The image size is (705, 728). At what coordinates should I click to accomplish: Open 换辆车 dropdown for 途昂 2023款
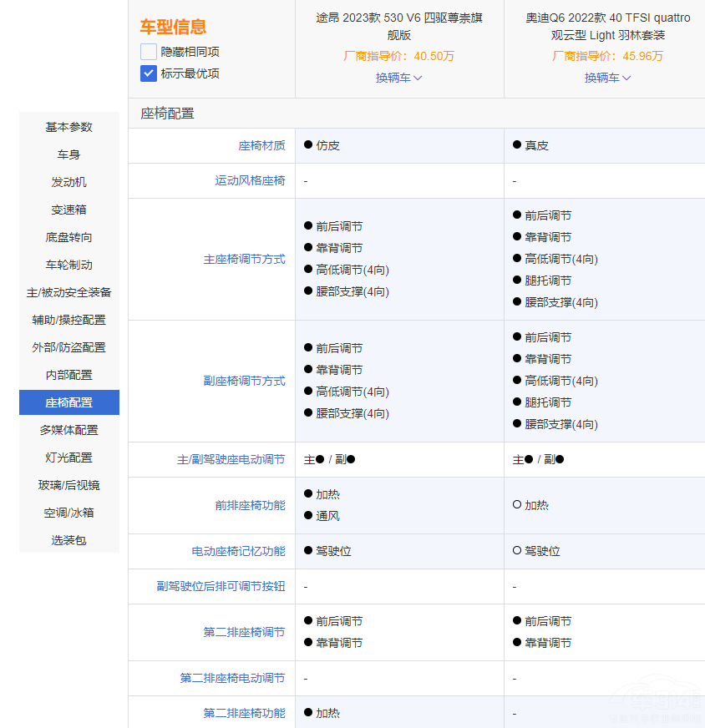tap(398, 78)
